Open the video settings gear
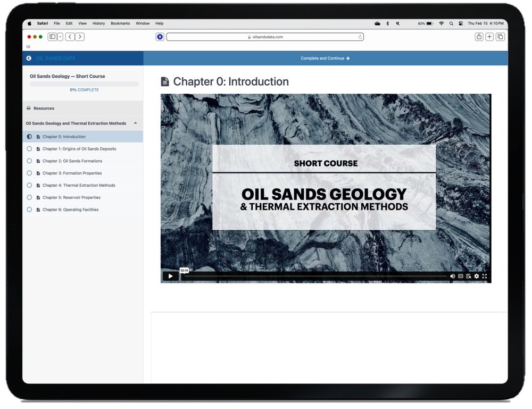Viewport: 532px width, 409px height. tap(476, 276)
